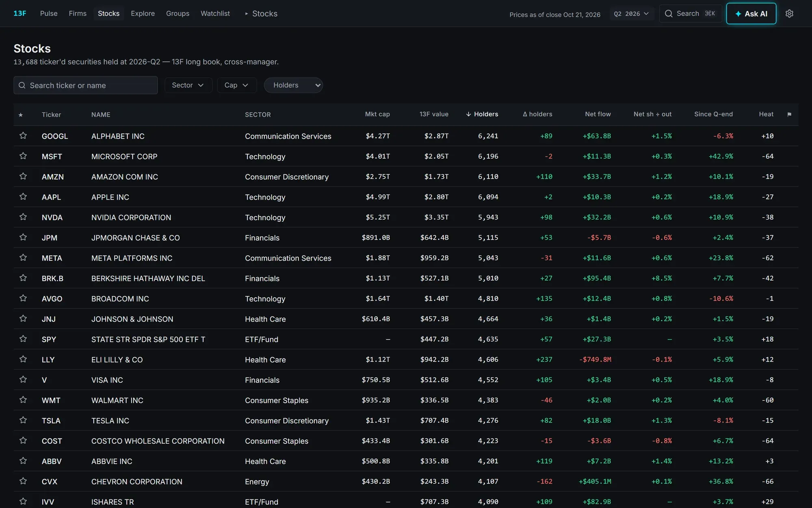Toggle the star next to NVDA

23,217
